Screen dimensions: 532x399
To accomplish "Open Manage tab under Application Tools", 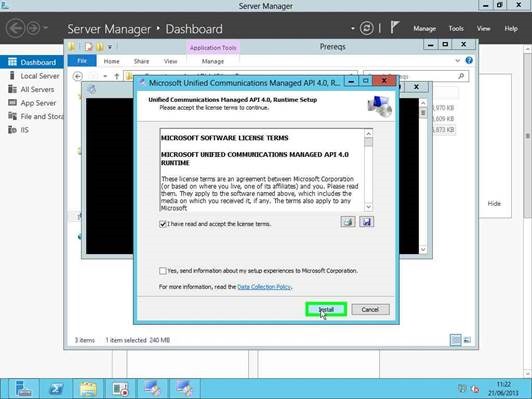I will click(x=213, y=61).
